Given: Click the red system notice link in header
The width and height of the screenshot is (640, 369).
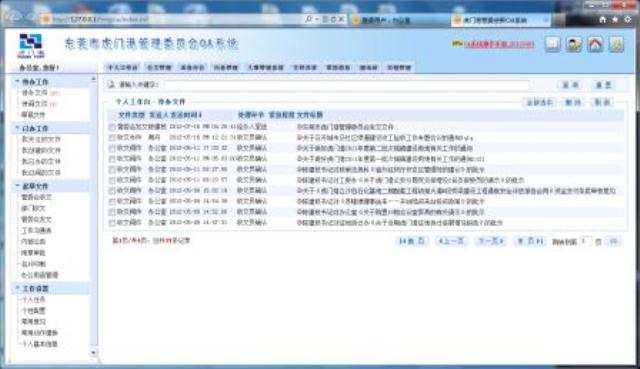Looking at the screenshot, I should point(499,44).
